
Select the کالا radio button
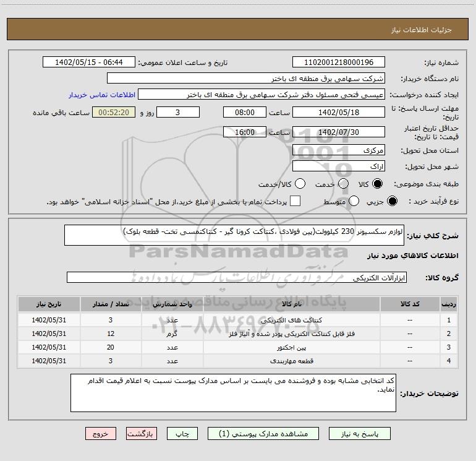(x=377, y=184)
